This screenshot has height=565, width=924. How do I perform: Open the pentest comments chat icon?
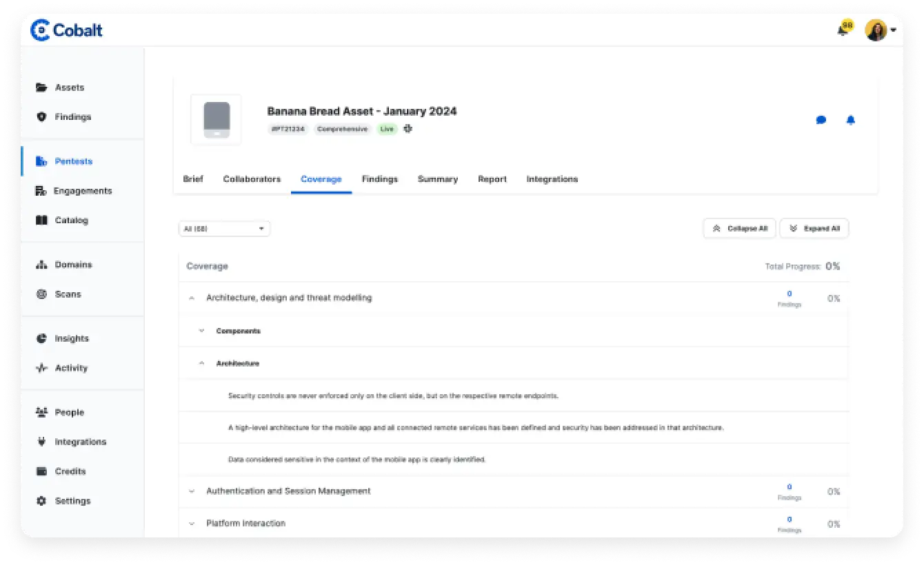click(821, 120)
